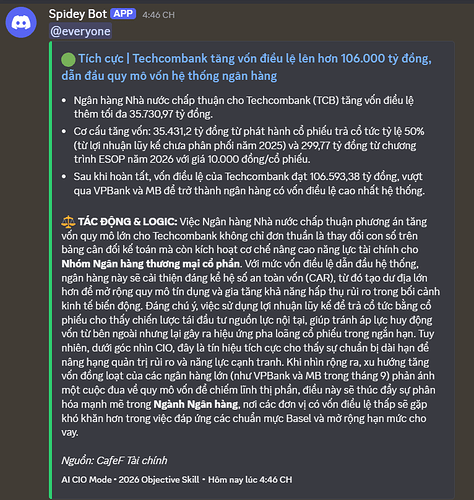Click the bold Ngành Ngân hàng text
The height and width of the screenshot is (500, 474).
[196, 404]
